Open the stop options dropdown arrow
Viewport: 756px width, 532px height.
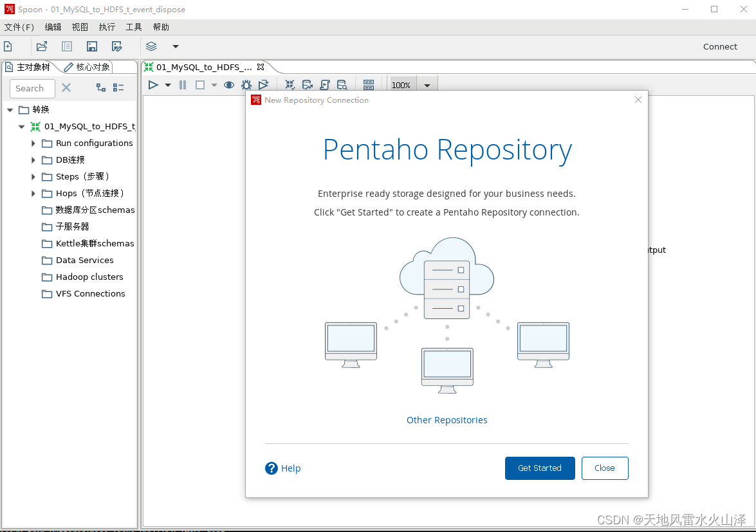[x=214, y=86]
